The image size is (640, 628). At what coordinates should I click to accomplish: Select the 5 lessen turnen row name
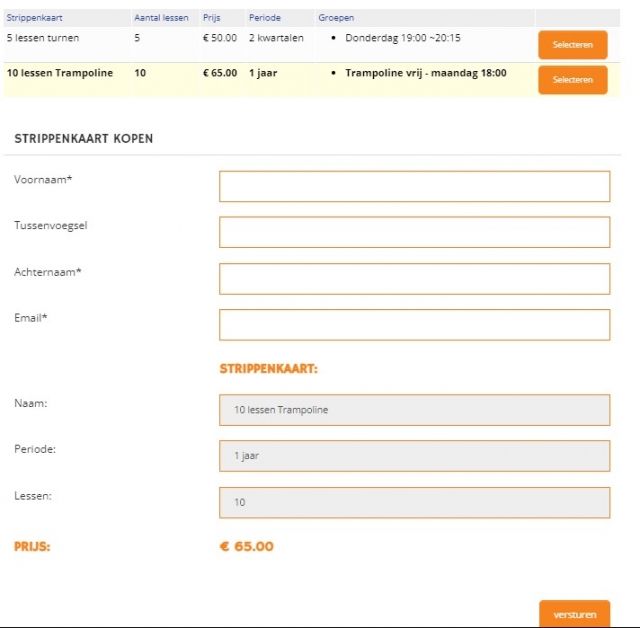coord(43,38)
